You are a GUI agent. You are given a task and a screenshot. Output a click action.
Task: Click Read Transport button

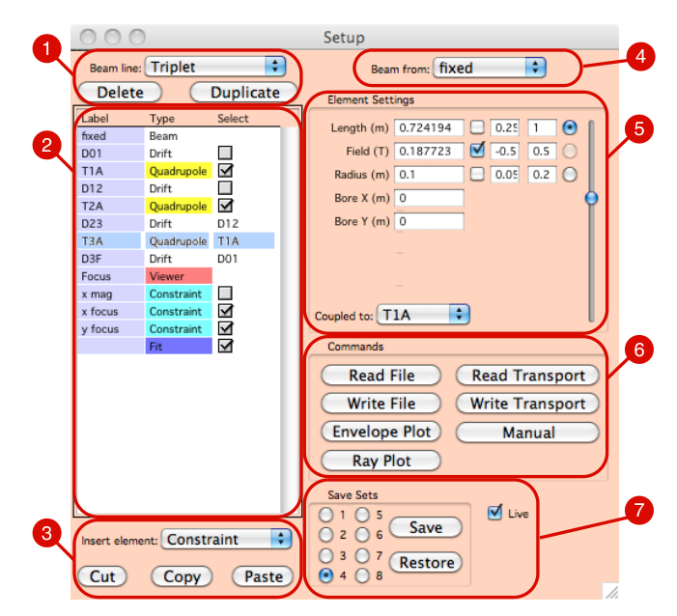pos(527,376)
